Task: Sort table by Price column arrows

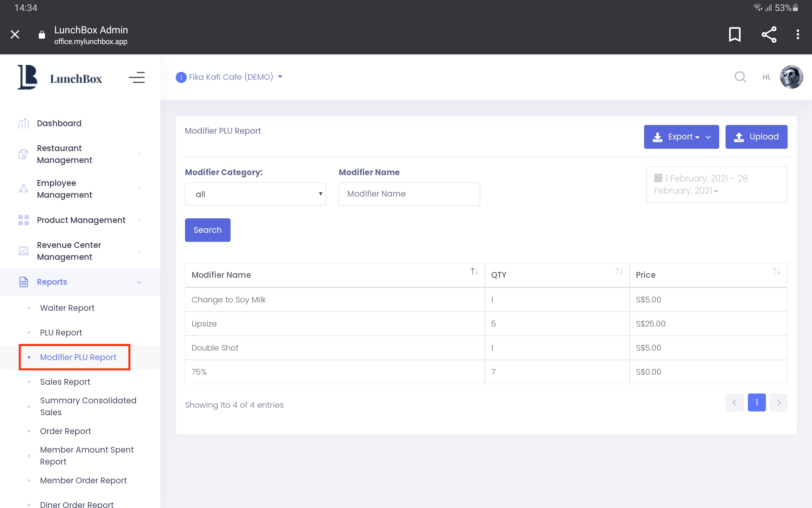Action: click(776, 271)
